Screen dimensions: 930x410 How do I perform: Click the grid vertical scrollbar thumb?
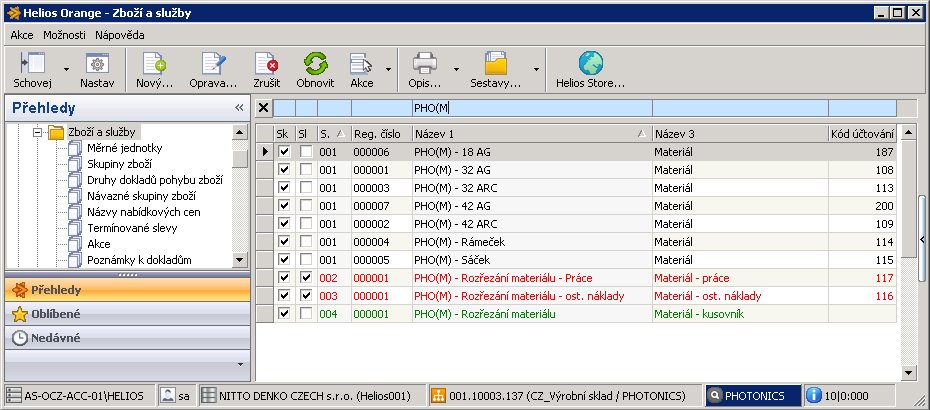[908, 199]
